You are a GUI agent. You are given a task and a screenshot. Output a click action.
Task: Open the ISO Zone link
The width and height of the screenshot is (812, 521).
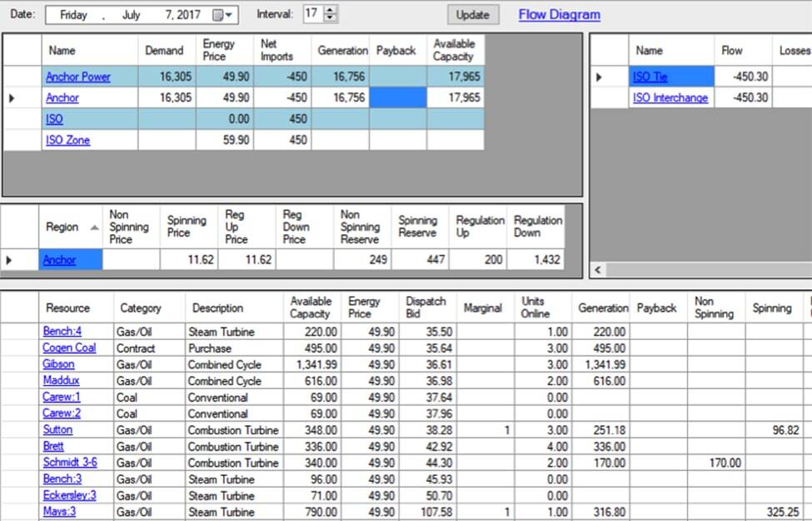click(67, 140)
